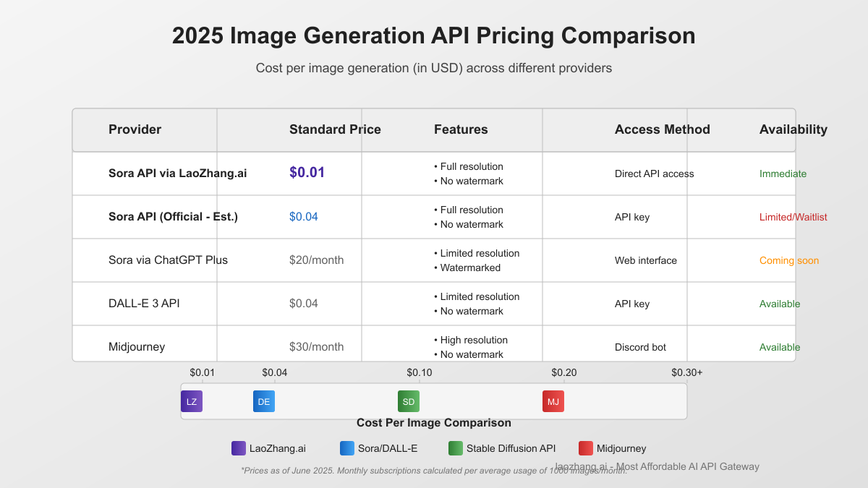
Task: Click the laozhang.ai gateway footer text
Action: pos(657,466)
